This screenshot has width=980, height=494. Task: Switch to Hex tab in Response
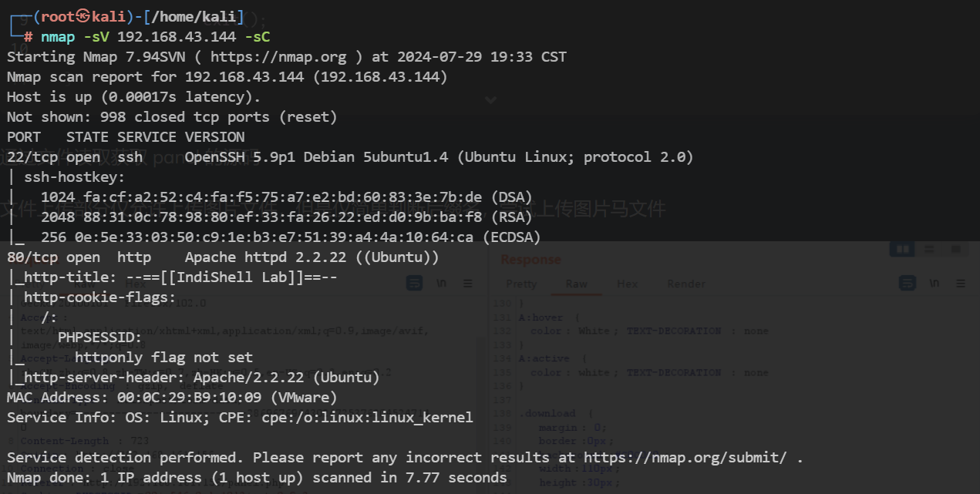pos(627,284)
